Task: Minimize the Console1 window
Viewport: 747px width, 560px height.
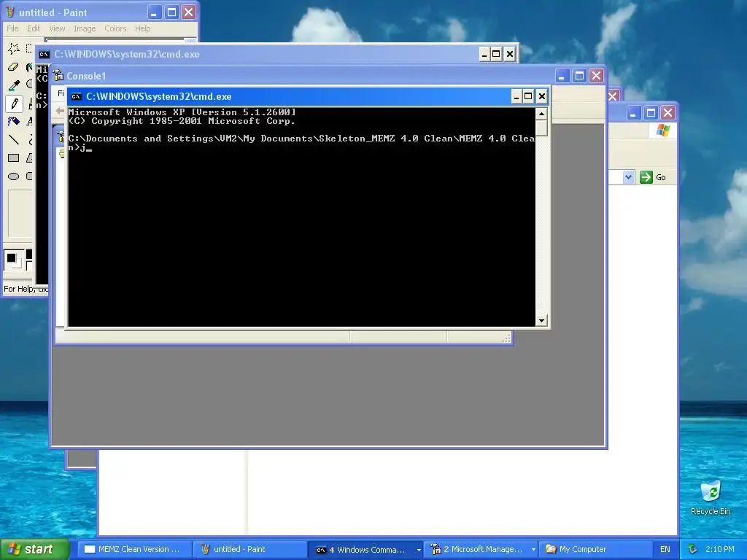Action: 562,76
